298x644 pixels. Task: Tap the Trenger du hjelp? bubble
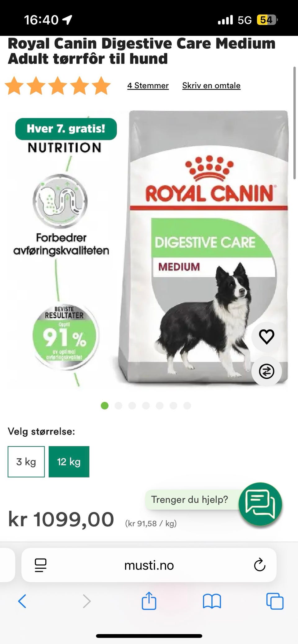point(189,500)
